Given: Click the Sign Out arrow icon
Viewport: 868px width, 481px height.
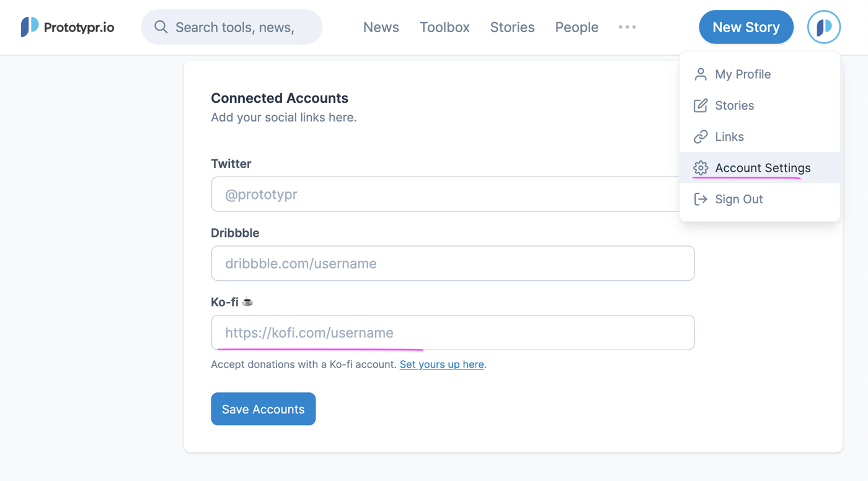Looking at the screenshot, I should 701,199.
